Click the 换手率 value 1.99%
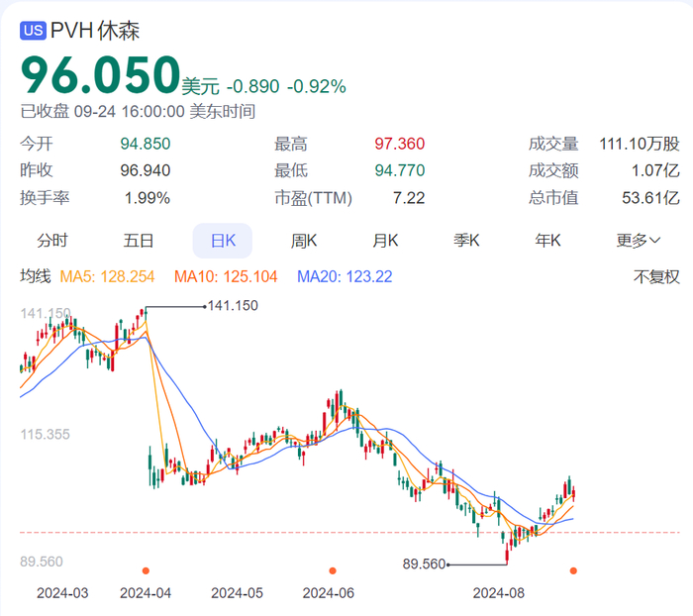 (x=148, y=198)
